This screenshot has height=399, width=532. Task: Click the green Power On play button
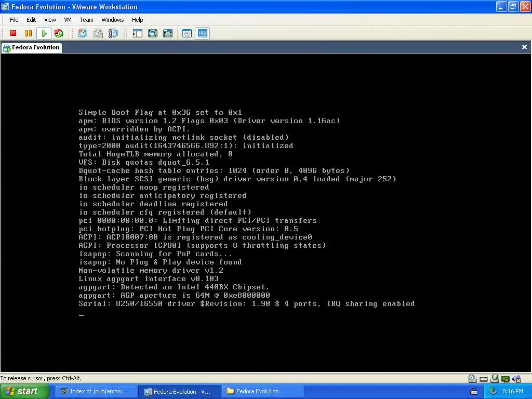click(x=44, y=33)
